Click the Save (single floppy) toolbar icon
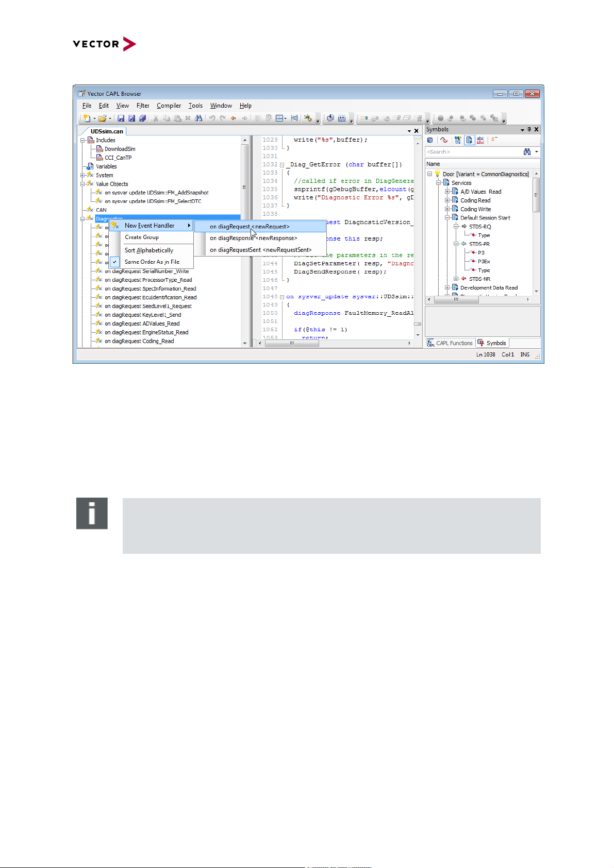614x868 pixels. [x=121, y=118]
